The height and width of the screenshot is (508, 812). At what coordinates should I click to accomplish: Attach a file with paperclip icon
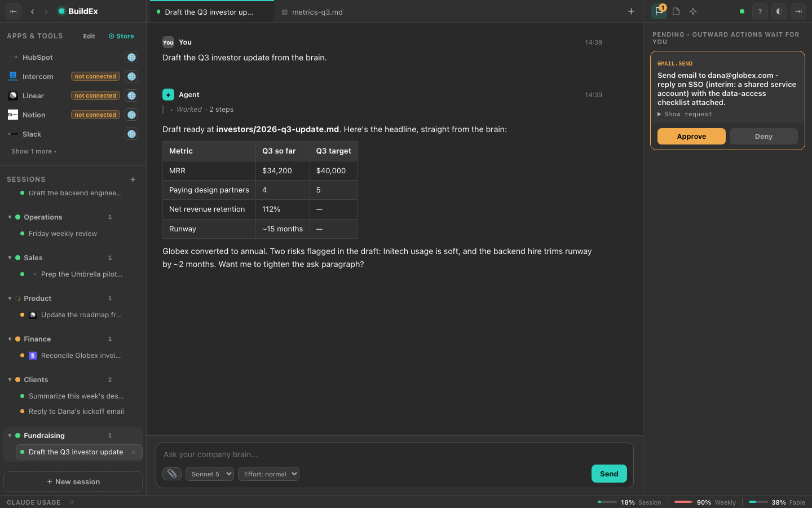pos(172,474)
